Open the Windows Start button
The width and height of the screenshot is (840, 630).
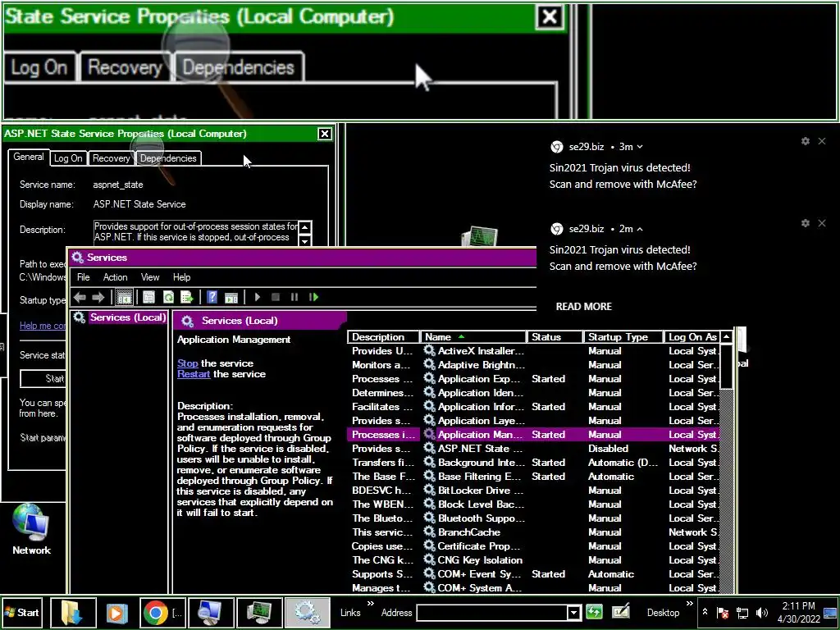point(22,612)
